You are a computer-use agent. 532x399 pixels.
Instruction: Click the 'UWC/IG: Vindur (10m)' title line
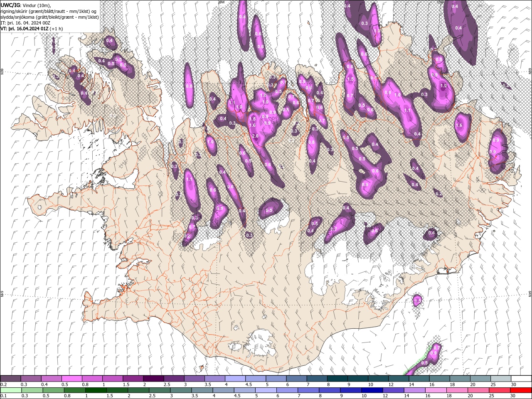coord(26,5)
